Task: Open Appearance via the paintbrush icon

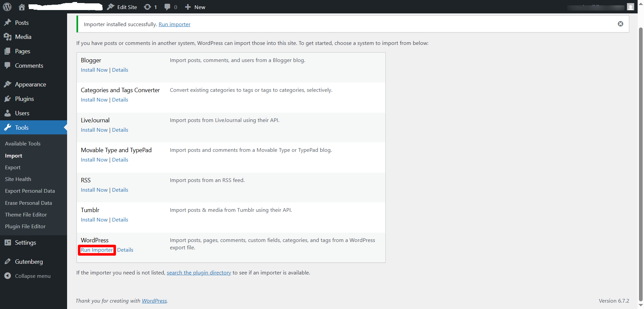Action: tap(7, 84)
